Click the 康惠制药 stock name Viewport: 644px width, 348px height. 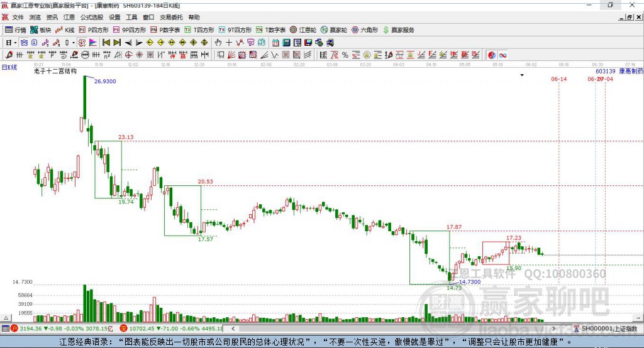click(x=631, y=71)
